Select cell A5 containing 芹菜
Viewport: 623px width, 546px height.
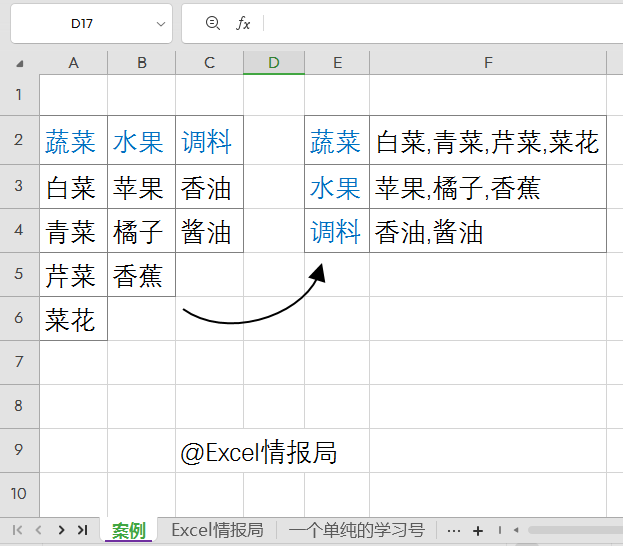tap(74, 274)
